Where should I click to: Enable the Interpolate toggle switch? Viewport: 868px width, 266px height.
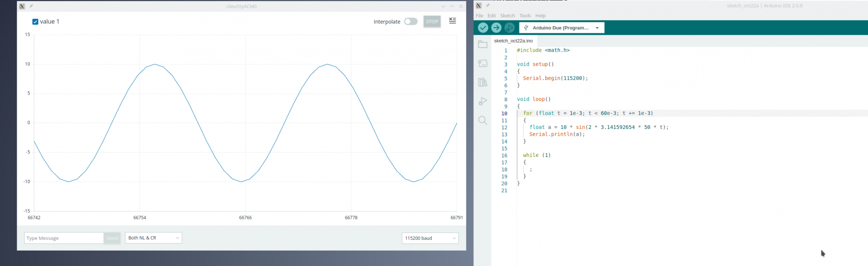click(x=410, y=22)
